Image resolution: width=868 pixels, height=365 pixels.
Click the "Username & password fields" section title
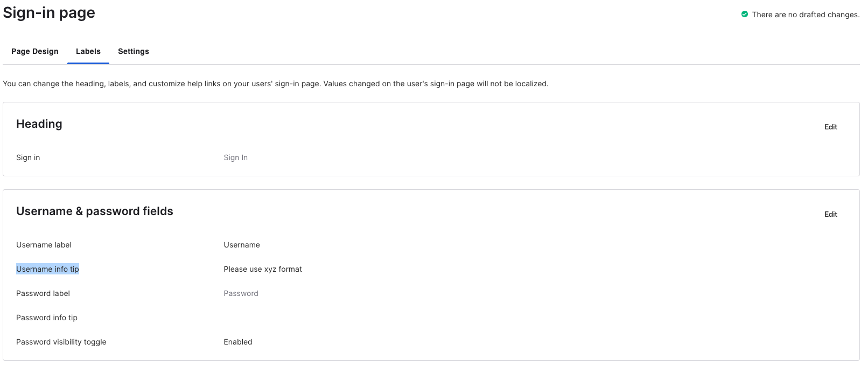(95, 211)
